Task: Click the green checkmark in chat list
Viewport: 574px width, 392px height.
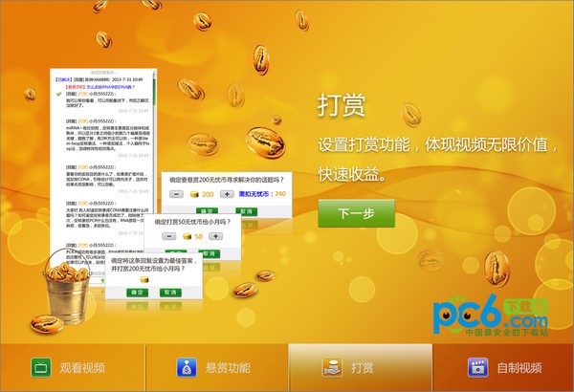Action: pyautogui.click(x=59, y=95)
